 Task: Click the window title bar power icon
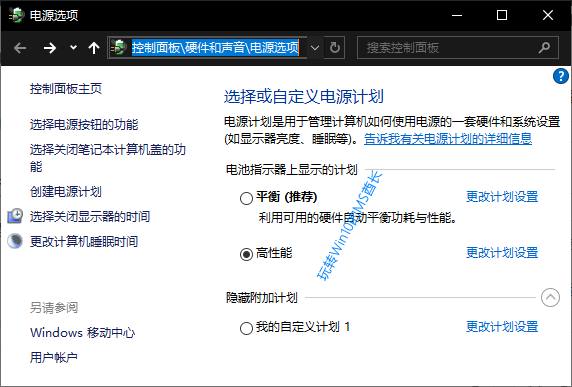pyautogui.click(x=16, y=15)
